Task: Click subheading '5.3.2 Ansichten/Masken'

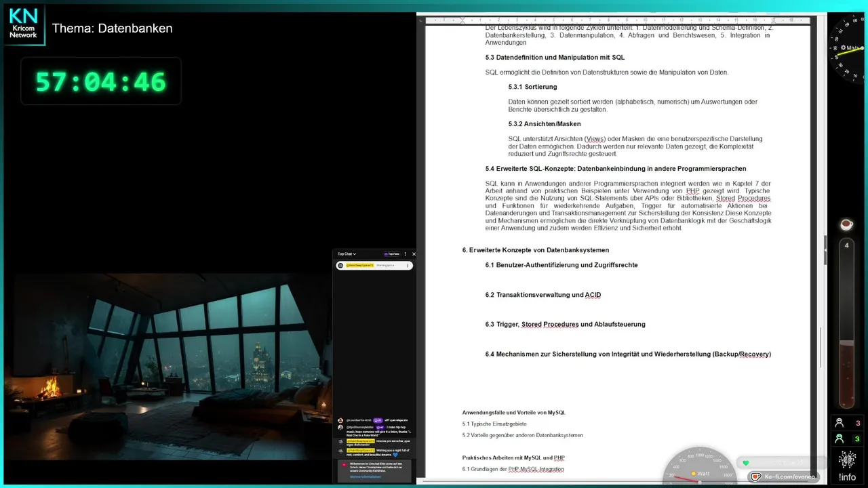Action: tap(545, 124)
